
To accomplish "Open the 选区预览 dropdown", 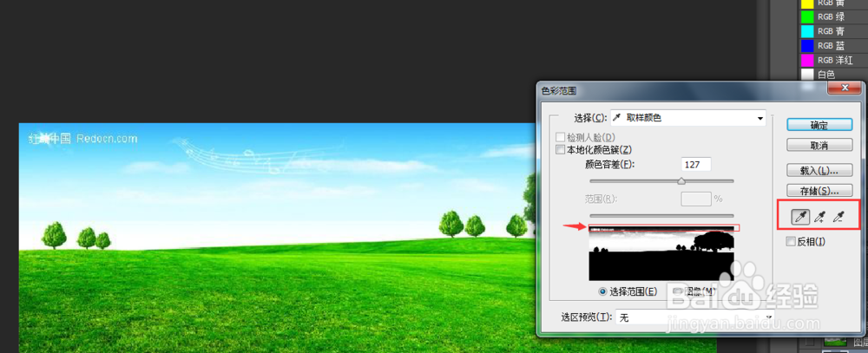I will (x=694, y=317).
